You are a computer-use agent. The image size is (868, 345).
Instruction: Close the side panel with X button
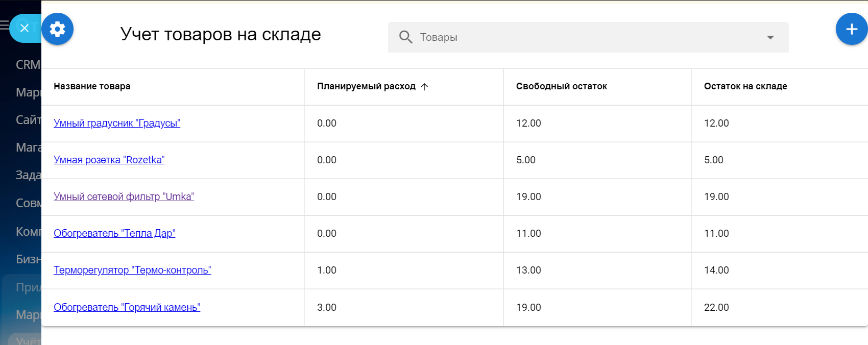pyautogui.click(x=25, y=28)
